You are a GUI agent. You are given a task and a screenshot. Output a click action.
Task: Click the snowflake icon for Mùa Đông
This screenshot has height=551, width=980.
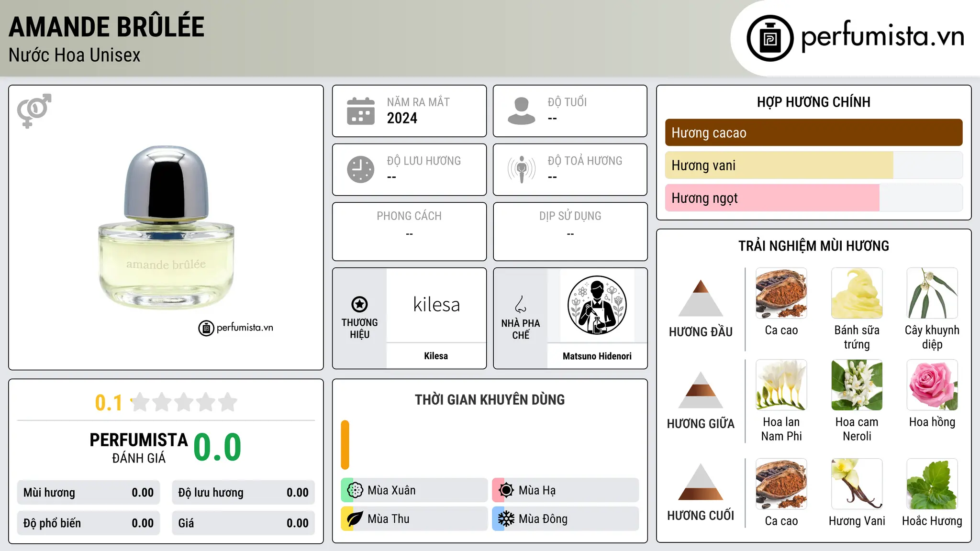tap(506, 519)
